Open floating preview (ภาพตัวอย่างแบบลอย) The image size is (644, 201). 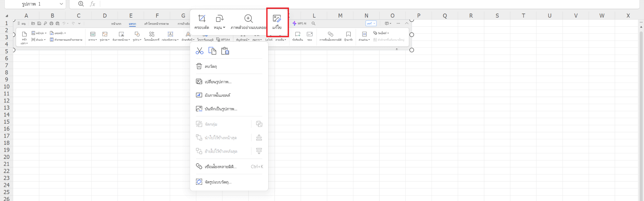248,22
